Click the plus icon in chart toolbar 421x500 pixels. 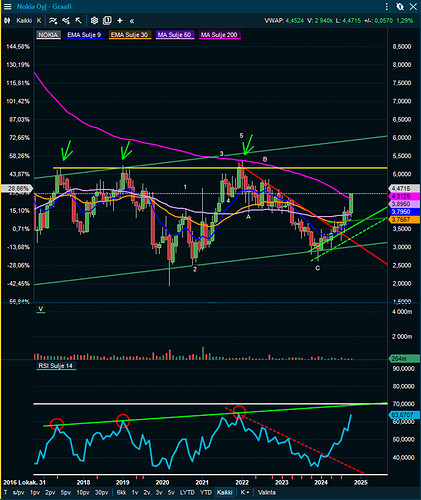click(x=120, y=21)
